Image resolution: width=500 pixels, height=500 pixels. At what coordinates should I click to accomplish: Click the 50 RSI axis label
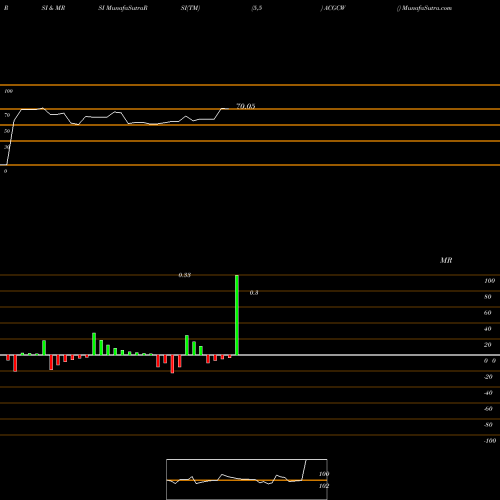point(7,131)
